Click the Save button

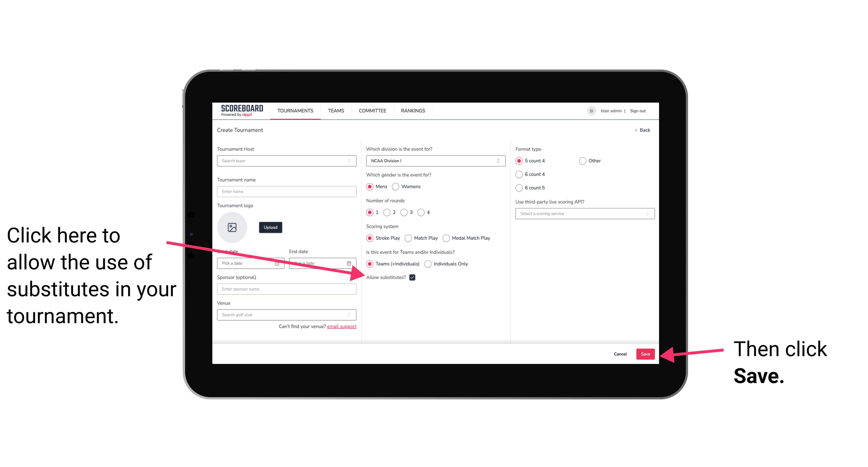pyautogui.click(x=646, y=353)
